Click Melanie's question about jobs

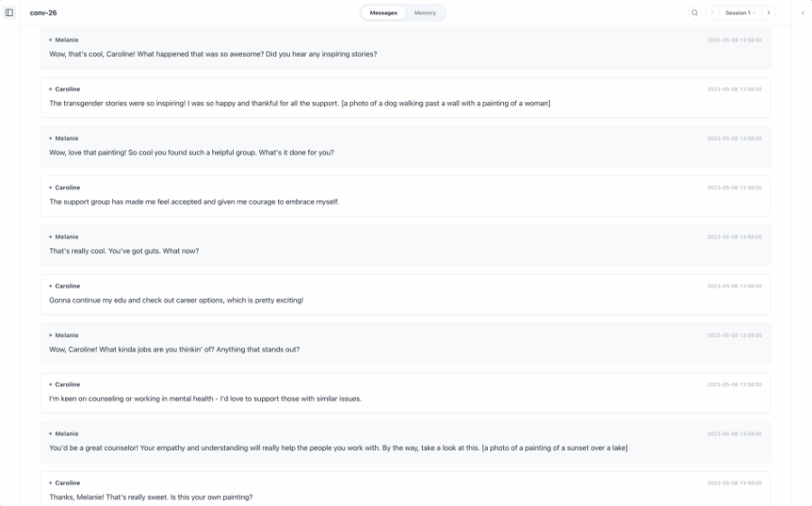[187, 350]
